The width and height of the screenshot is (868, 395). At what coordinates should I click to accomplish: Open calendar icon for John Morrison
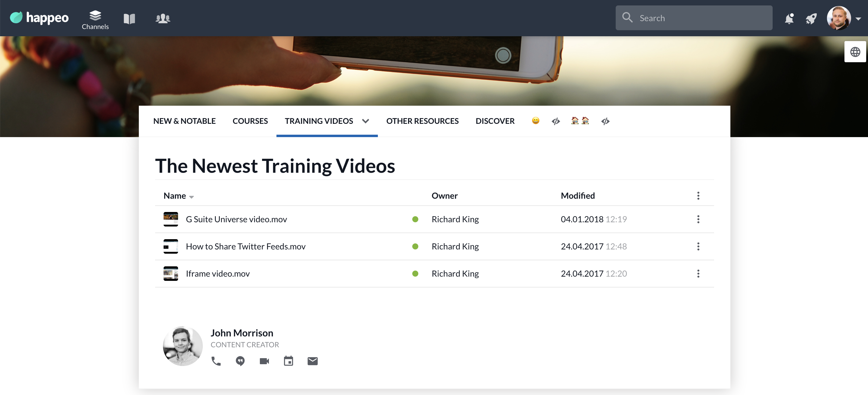(x=289, y=361)
